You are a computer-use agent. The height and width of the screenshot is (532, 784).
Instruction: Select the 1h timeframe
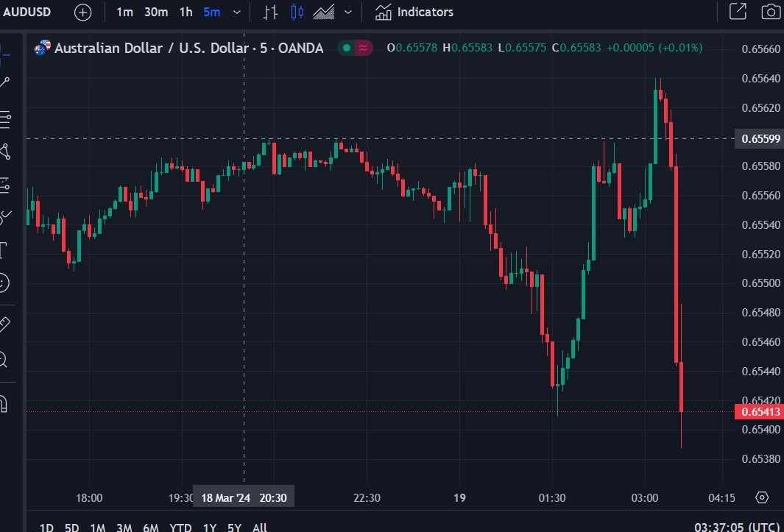(x=186, y=12)
